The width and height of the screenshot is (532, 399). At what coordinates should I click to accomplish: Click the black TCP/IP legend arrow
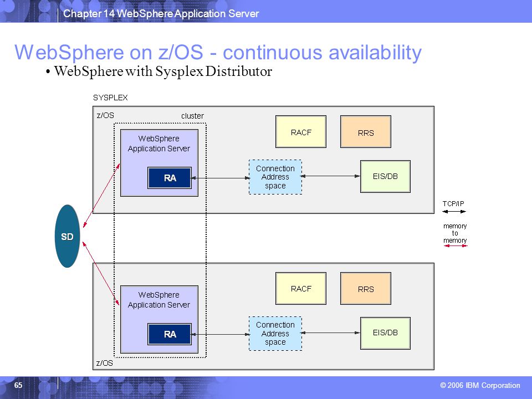click(454, 212)
